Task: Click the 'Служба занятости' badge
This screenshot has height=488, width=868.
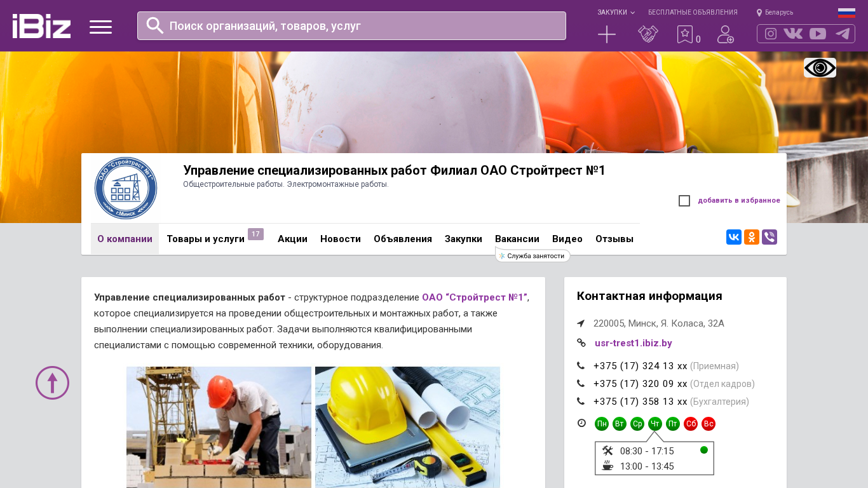Action: (x=532, y=255)
